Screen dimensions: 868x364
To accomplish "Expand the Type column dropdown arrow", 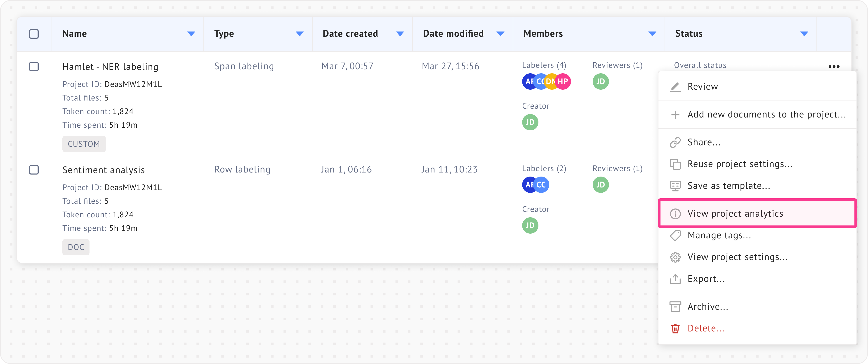I will (x=300, y=34).
